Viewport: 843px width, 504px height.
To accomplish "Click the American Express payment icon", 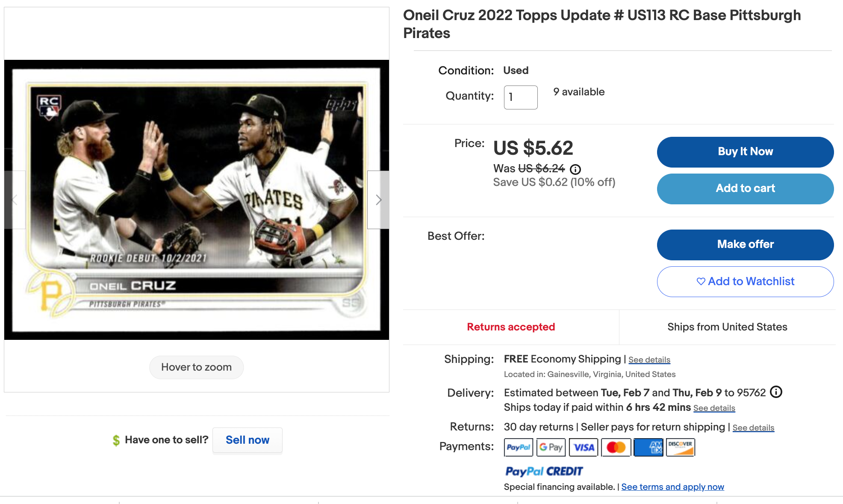I will (x=648, y=447).
